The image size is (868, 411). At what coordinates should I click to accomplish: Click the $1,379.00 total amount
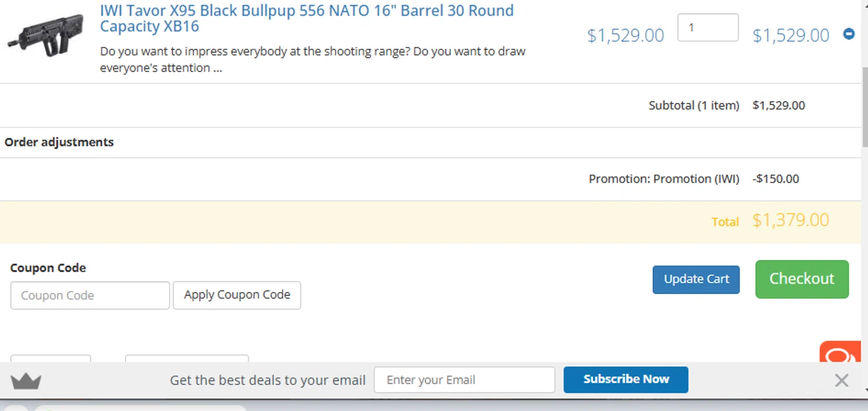(790, 221)
